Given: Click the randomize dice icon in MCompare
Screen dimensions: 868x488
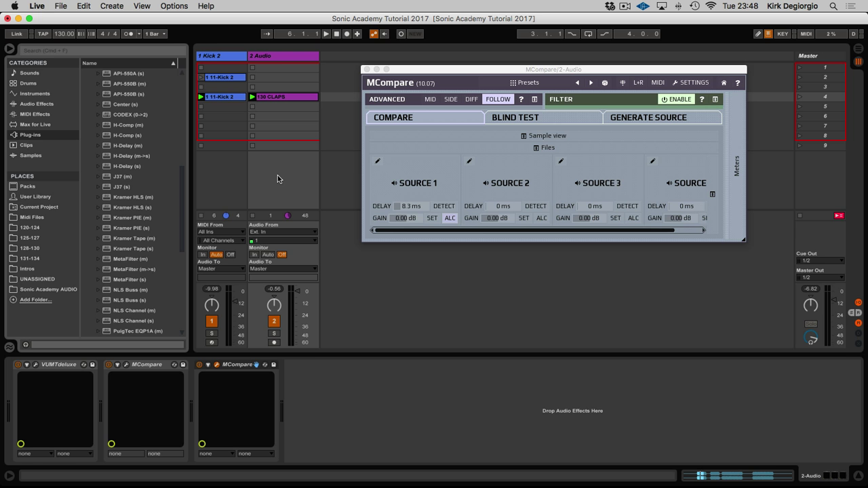Looking at the screenshot, I should point(605,83).
